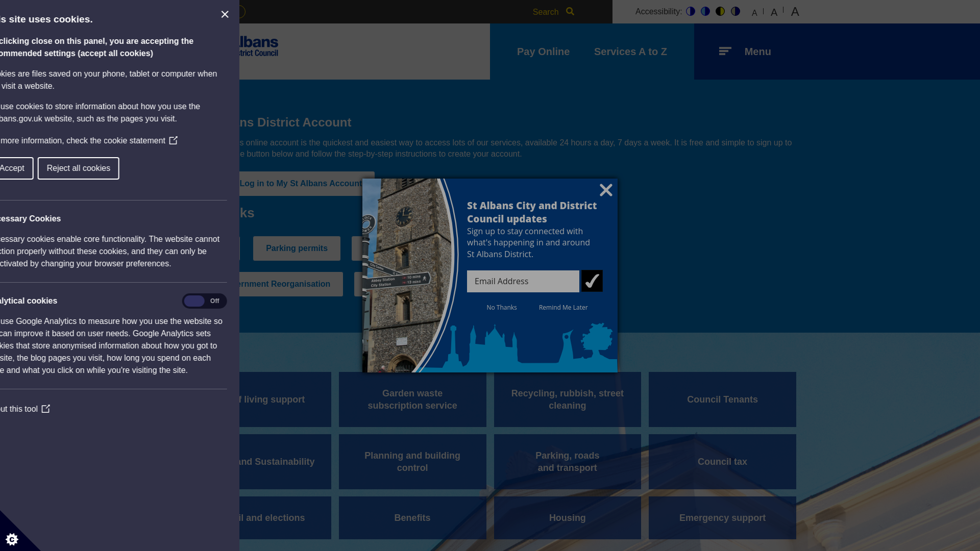
Task: Open Garden waste subscription service tile
Action: 412,399
